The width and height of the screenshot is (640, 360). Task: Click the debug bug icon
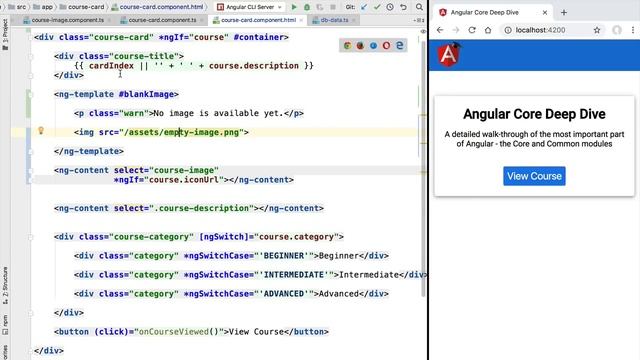(307, 7)
